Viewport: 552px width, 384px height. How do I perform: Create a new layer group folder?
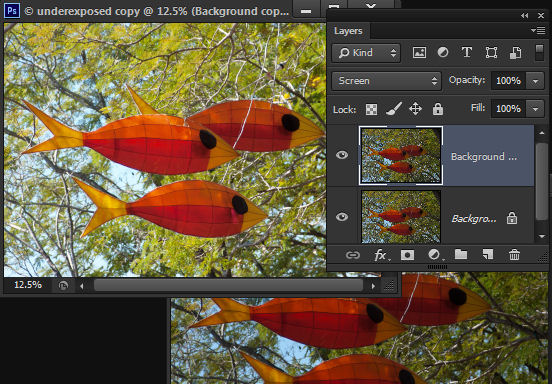[460, 254]
